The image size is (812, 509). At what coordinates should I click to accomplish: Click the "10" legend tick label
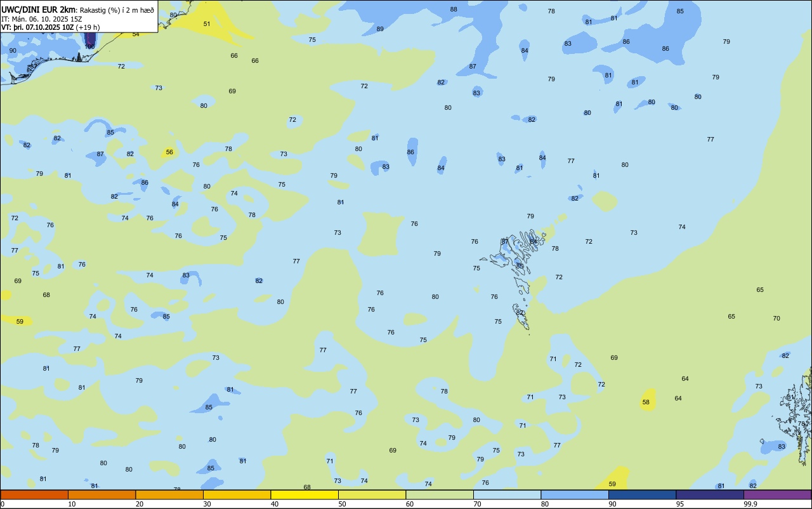(72, 504)
